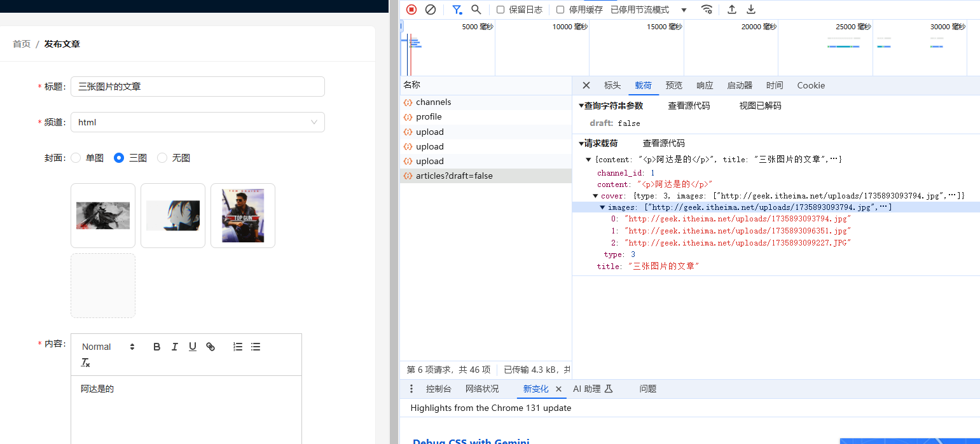The image size is (980, 444).
Task: Import HAR file upload icon
Action: (732, 10)
